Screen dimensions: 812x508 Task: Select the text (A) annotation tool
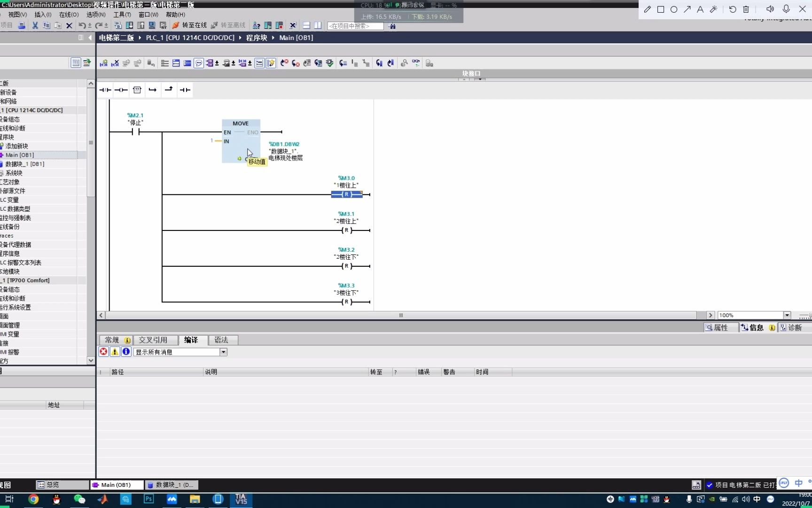[700, 9]
